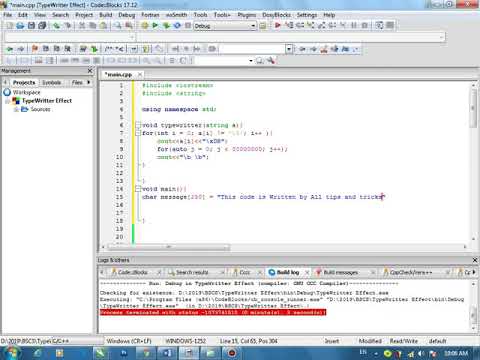This screenshot has height=360, width=480.
Task: Start debugging with the red play icon
Action: pos(277,25)
